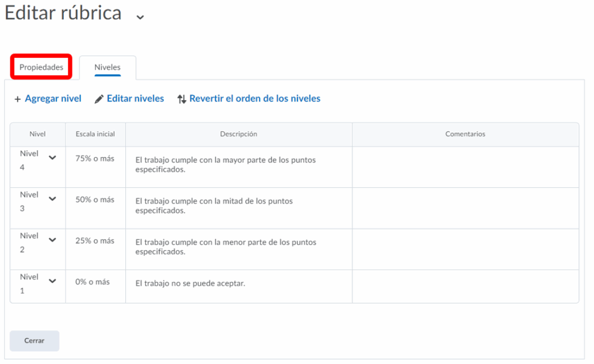594x364 pixels.
Task: Click the Escala inicial column header
Action: tap(95, 134)
